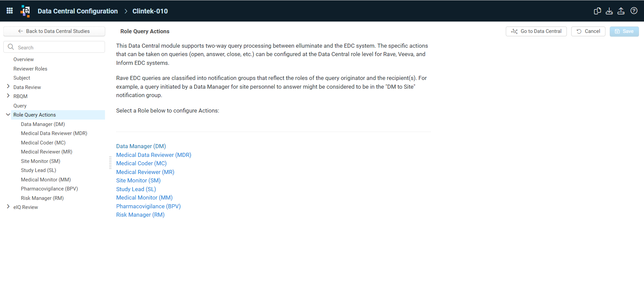Image resolution: width=644 pixels, height=303 pixels.
Task: Expand the Data Review tree node
Action: pos(8,87)
